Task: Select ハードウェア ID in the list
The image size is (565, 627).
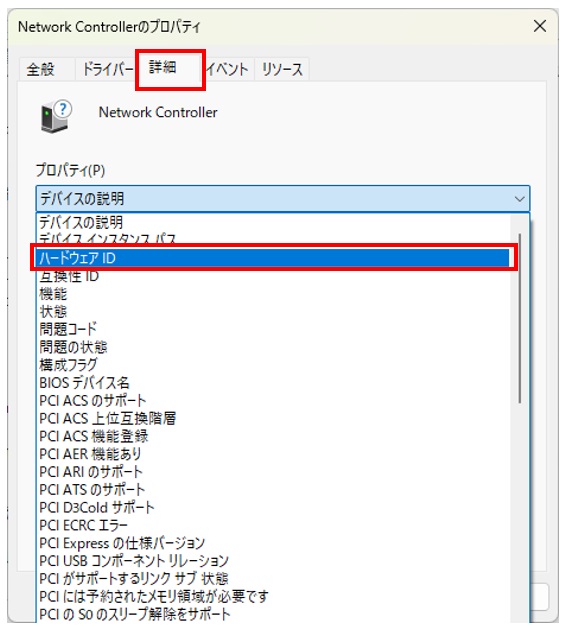Action: tap(273, 258)
